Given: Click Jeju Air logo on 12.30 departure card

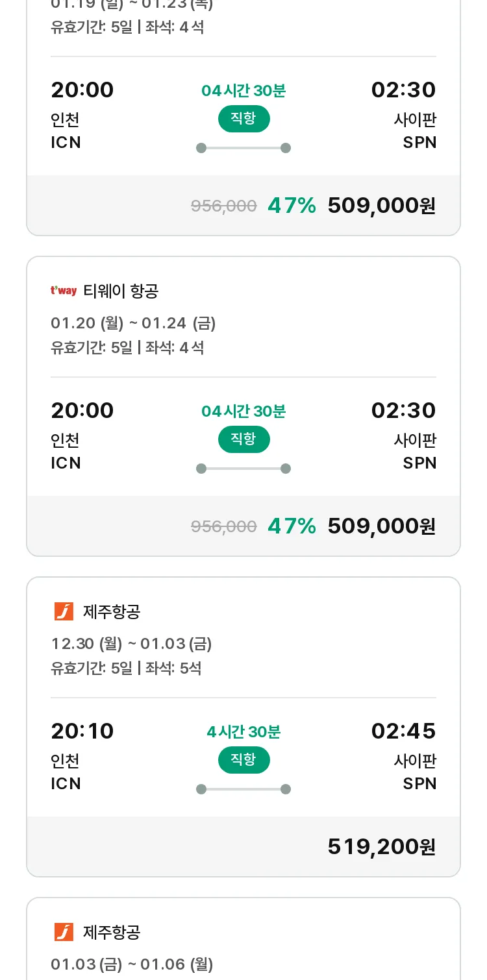Looking at the screenshot, I should (x=64, y=611).
